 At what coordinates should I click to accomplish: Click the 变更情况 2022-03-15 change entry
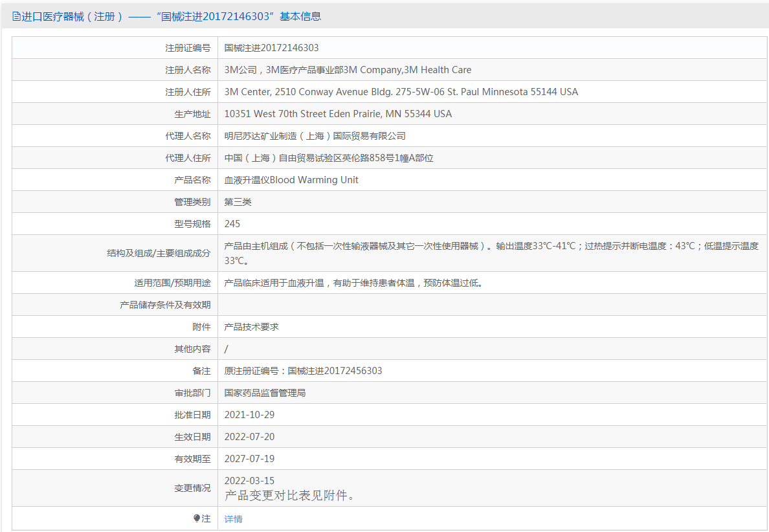click(x=289, y=489)
